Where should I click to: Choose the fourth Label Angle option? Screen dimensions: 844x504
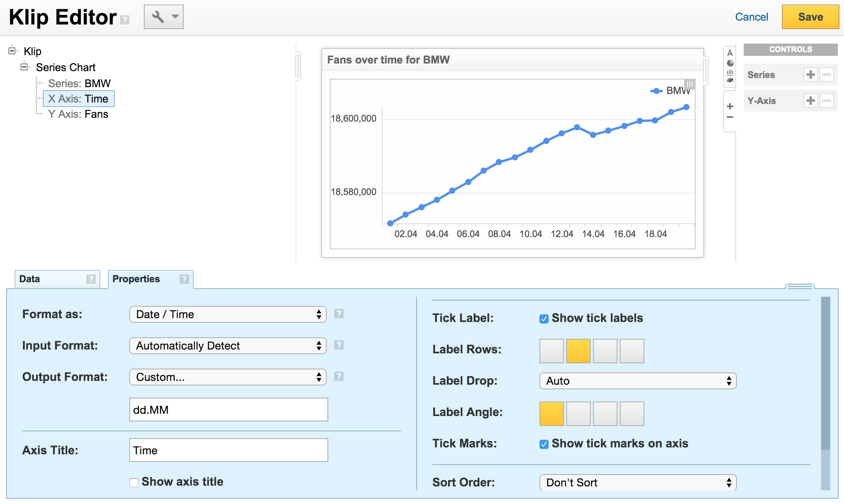632,413
